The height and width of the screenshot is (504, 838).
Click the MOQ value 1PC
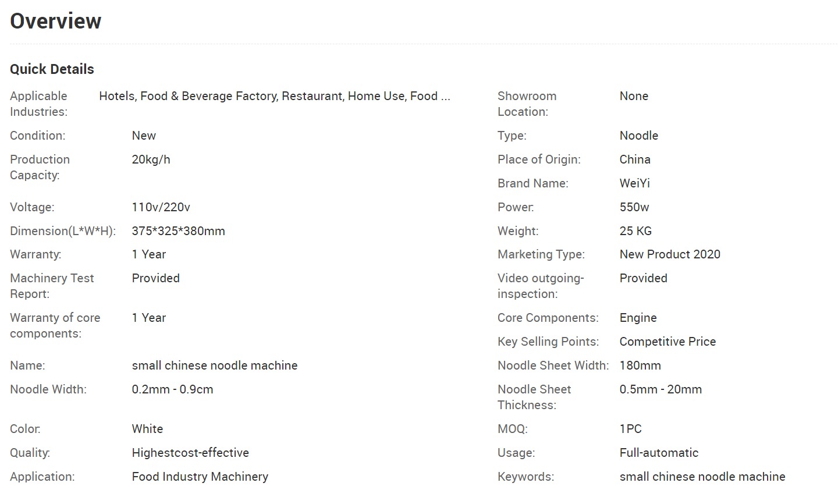(x=630, y=429)
